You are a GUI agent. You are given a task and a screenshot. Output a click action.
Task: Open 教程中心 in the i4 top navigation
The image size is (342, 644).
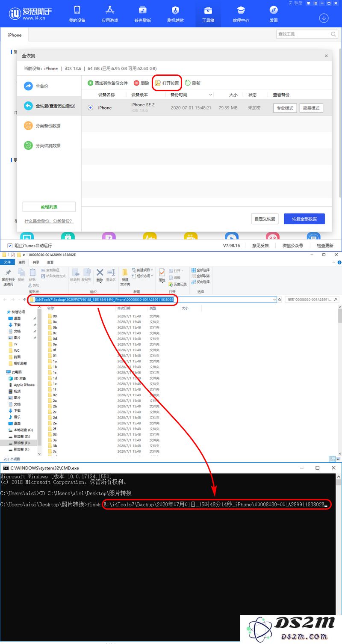click(241, 14)
